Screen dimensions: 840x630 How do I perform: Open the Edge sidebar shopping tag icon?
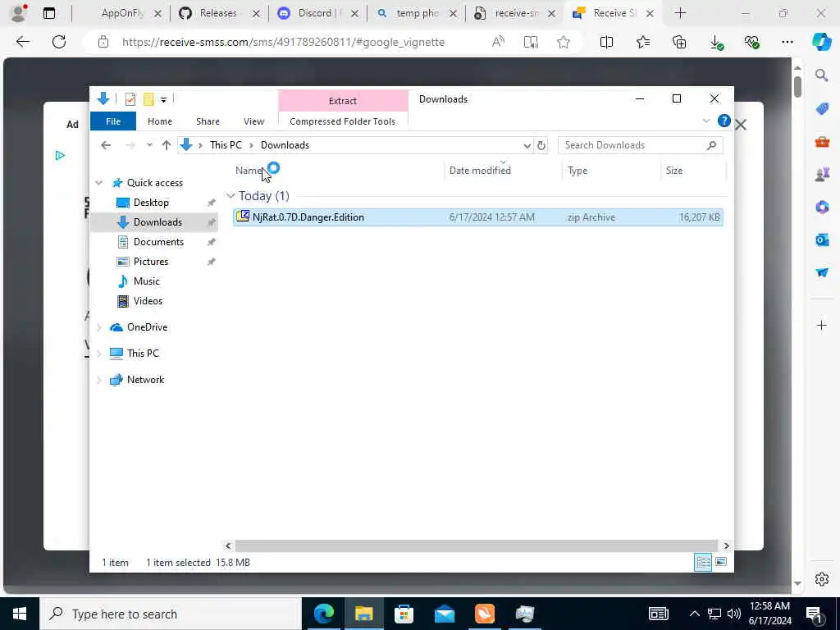click(x=822, y=109)
